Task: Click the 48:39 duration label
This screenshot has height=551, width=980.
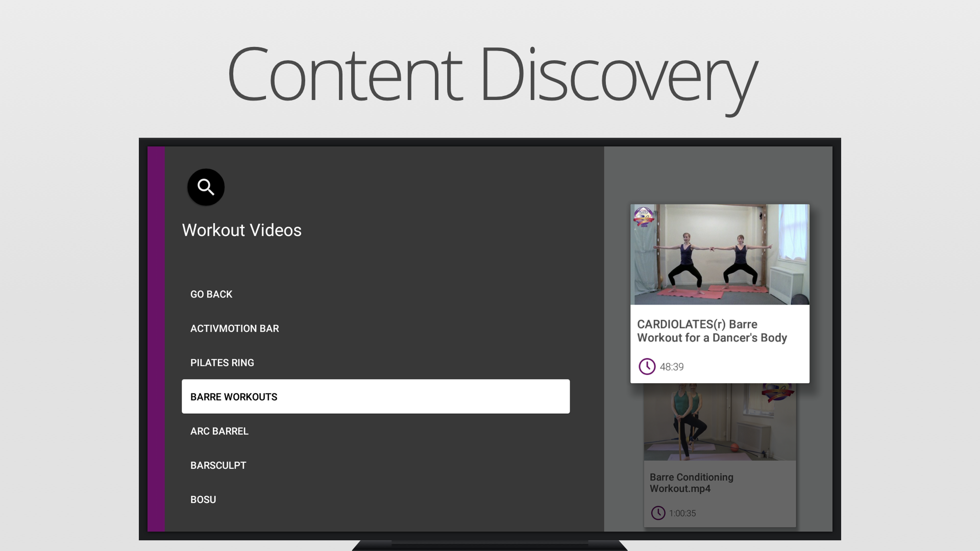Action: [x=671, y=367]
